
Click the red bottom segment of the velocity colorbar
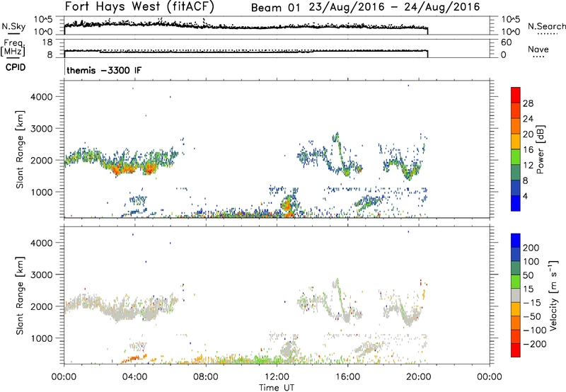tap(516, 350)
